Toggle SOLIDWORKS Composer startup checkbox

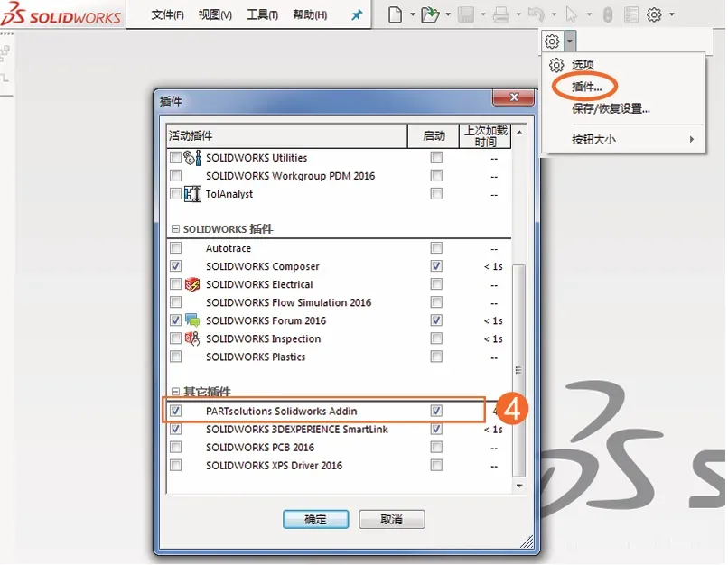tap(436, 266)
